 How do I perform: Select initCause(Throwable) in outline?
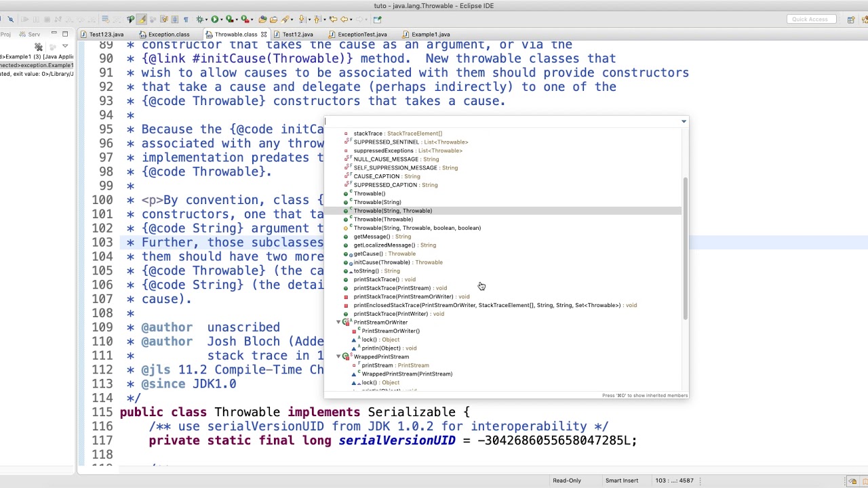coord(398,262)
